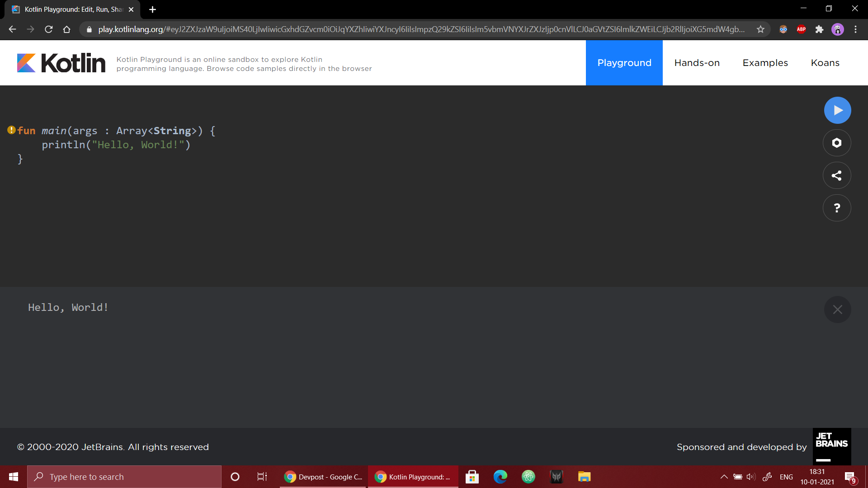Image resolution: width=868 pixels, height=488 pixels.
Task: Open the Chrome extensions puzzle icon
Action: pyautogui.click(x=819, y=29)
